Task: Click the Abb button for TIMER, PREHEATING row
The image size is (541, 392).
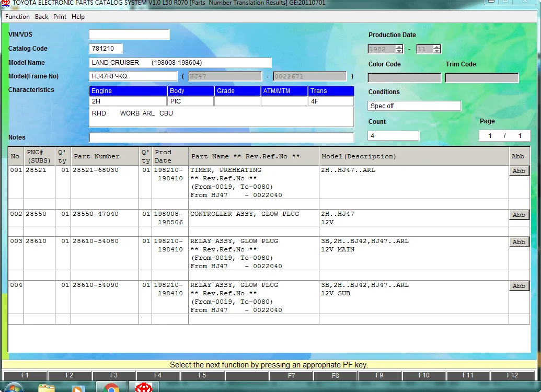Action: click(x=519, y=171)
